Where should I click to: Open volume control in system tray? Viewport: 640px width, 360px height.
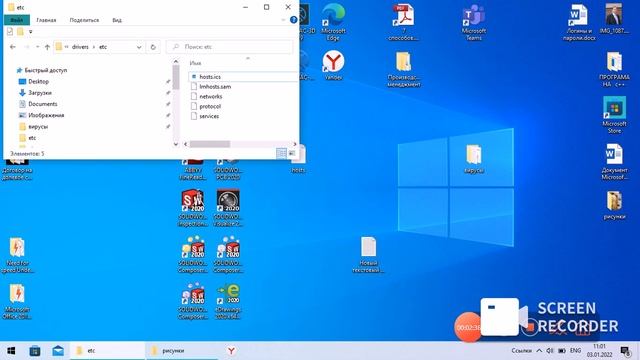(x=550, y=351)
